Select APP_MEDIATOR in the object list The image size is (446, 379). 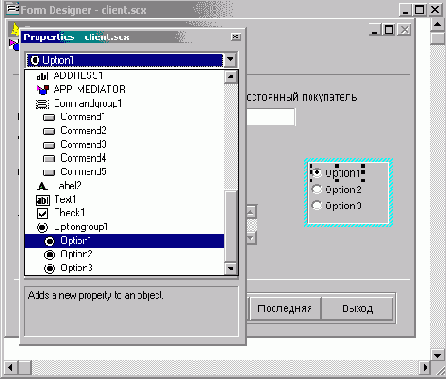click(124, 89)
